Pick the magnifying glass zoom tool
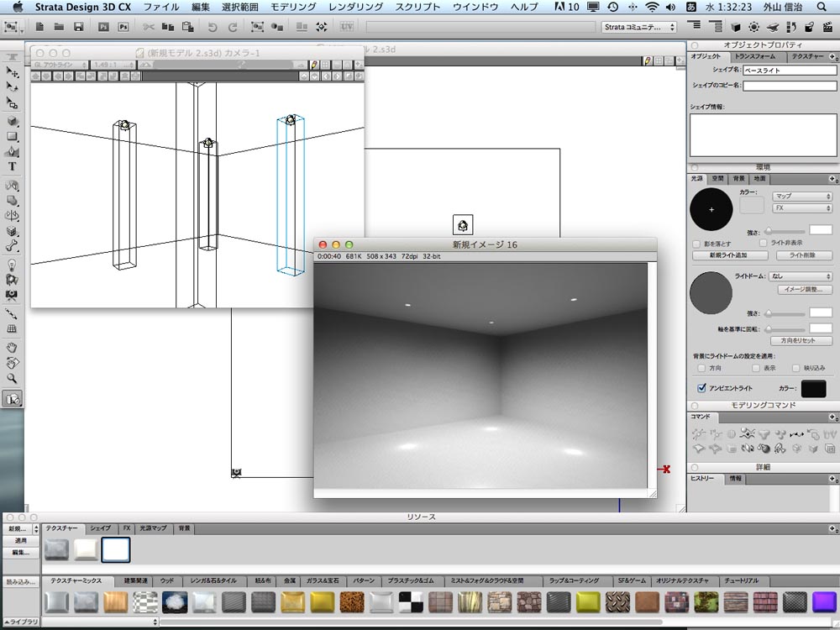840x630 pixels. click(x=13, y=378)
